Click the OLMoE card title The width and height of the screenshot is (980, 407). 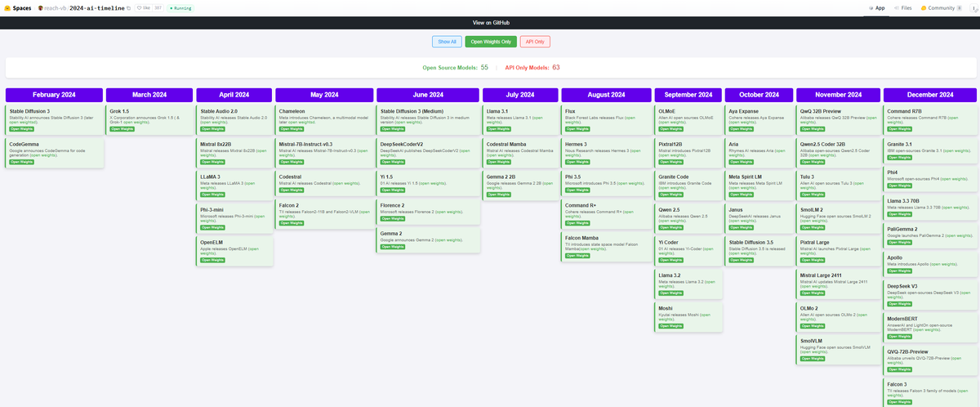click(x=666, y=110)
